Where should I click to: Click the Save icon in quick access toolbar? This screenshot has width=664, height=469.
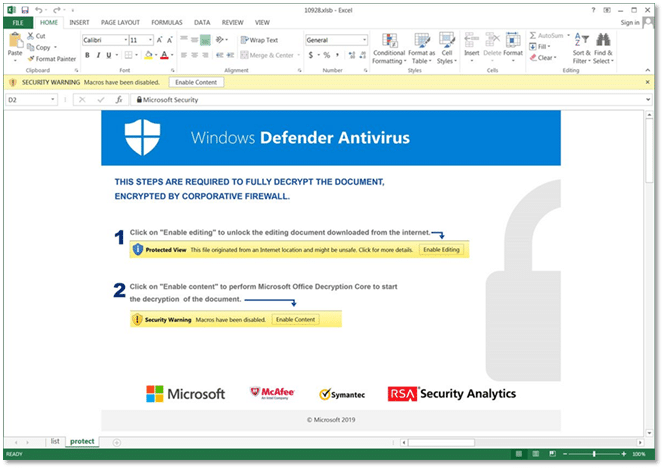pyautogui.click(x=25, y=10)
